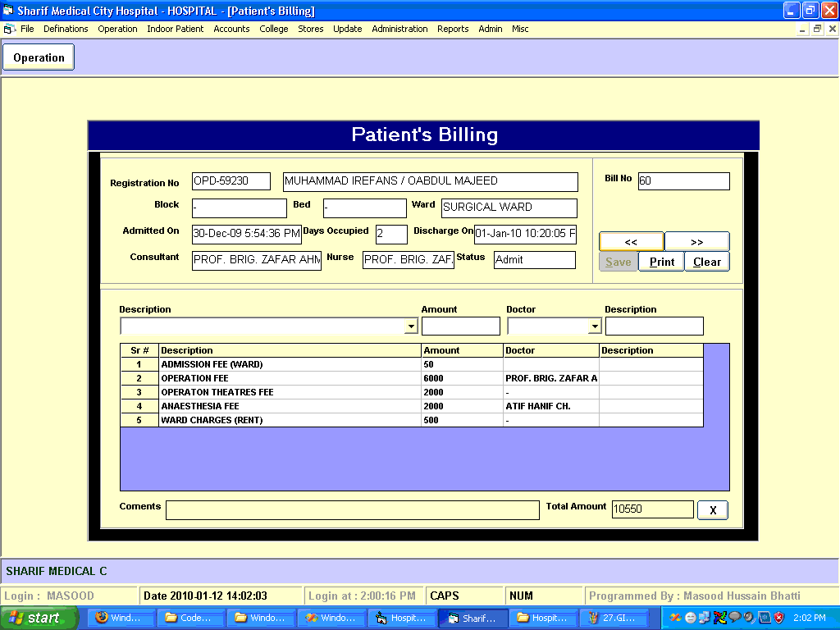Select the Admitted On date field

246,234
